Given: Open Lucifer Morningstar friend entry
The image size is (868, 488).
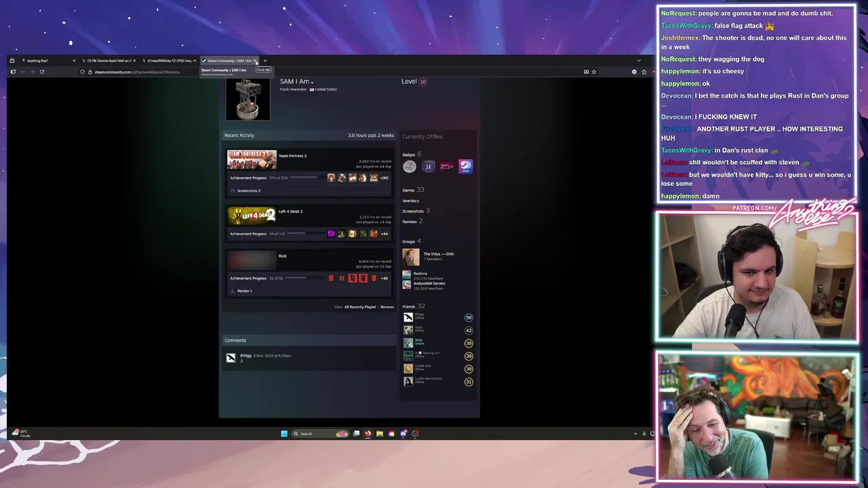Looking at the screenshot, I should tap(437, 382).
